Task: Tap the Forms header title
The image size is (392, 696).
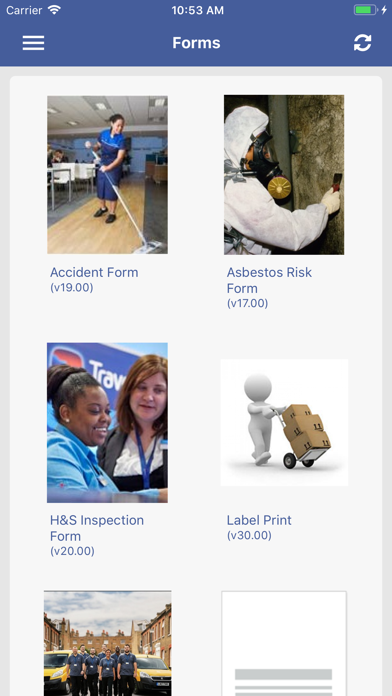Action: (x=196, y=43)
